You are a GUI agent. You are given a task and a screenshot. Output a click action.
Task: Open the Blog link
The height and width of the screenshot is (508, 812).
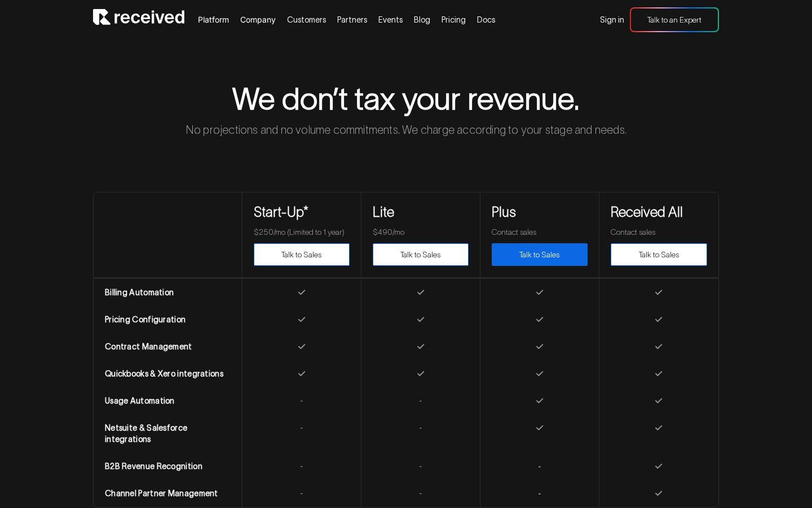tap(422, 20)
